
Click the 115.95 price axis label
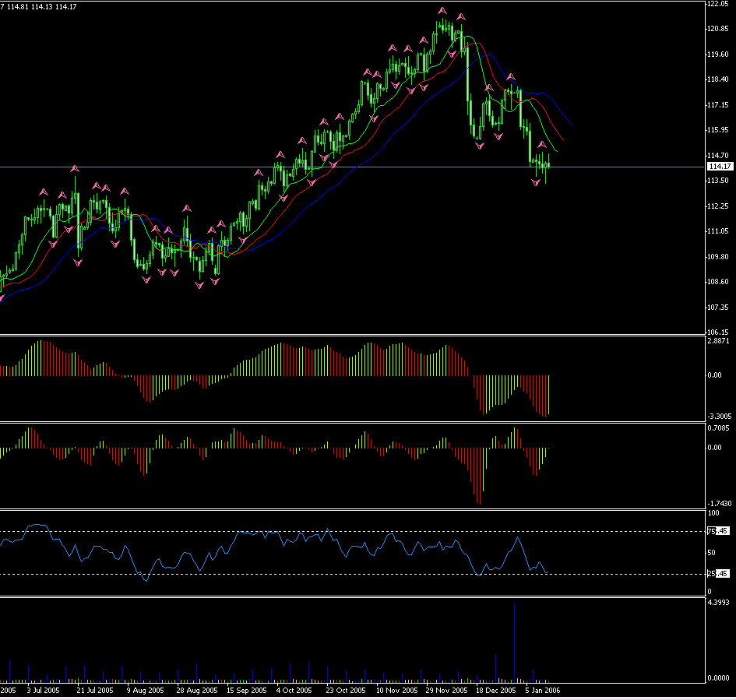click(x=717, y=129)
